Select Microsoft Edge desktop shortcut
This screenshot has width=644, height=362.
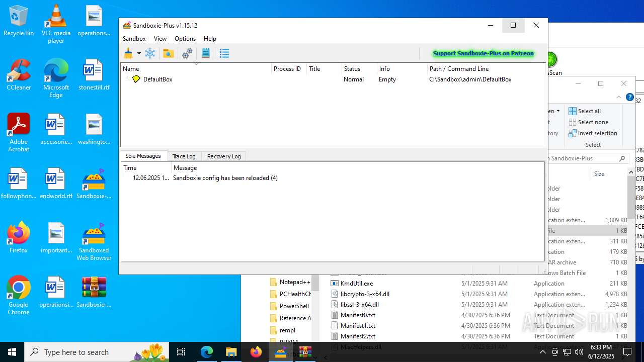(56, 78)
